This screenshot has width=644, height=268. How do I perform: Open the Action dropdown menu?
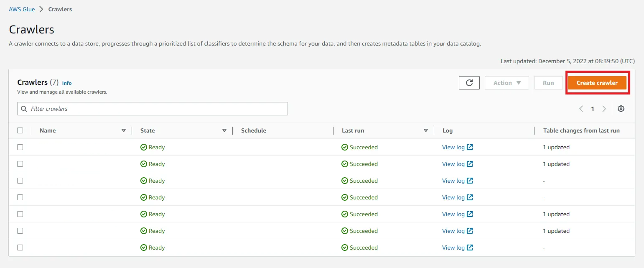click(507, 83)
